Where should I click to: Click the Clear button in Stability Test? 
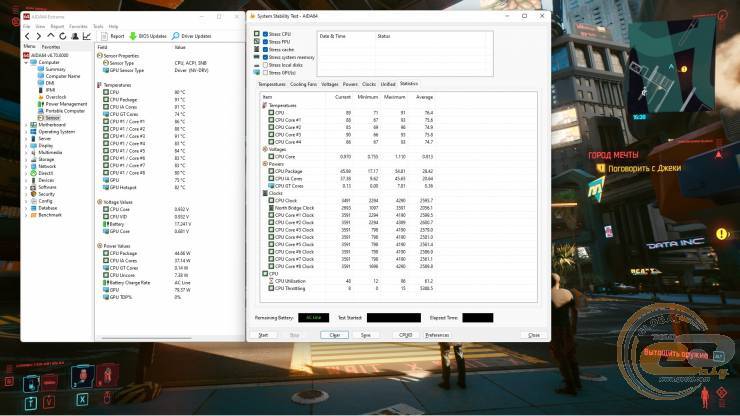tap(334, 335)
